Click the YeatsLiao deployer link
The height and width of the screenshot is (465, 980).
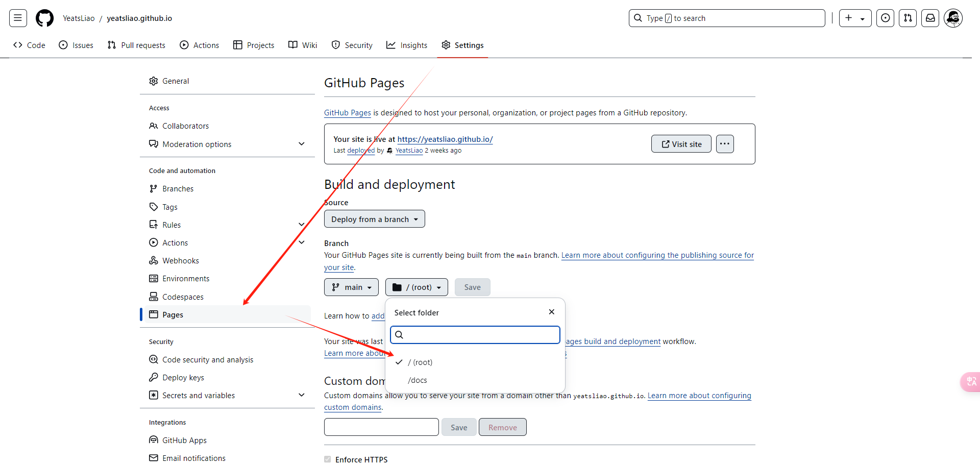click(x=409, y=151)
